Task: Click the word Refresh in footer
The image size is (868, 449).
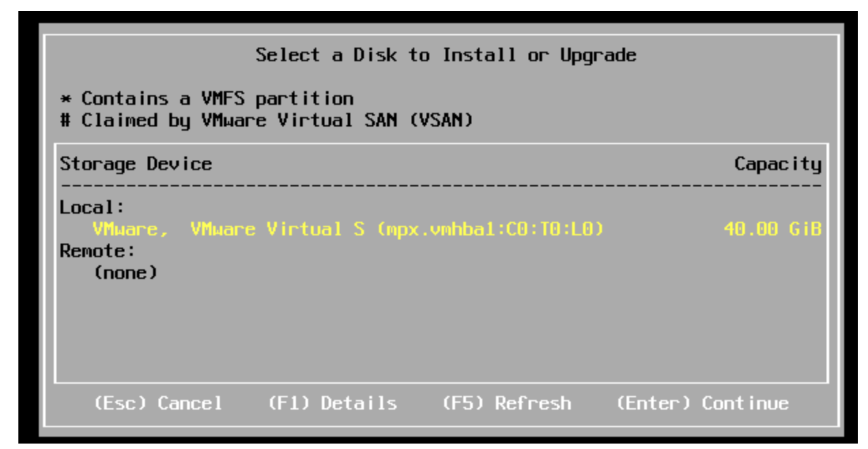Action: click(x=534, y=403)
